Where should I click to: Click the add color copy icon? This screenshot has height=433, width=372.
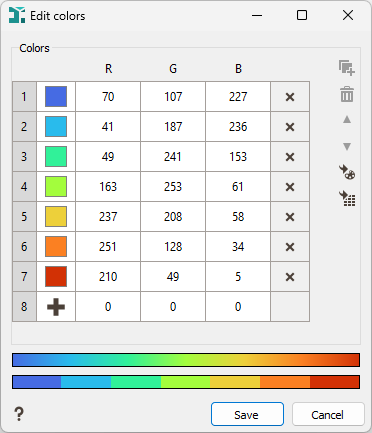click(x=347, y=68)
